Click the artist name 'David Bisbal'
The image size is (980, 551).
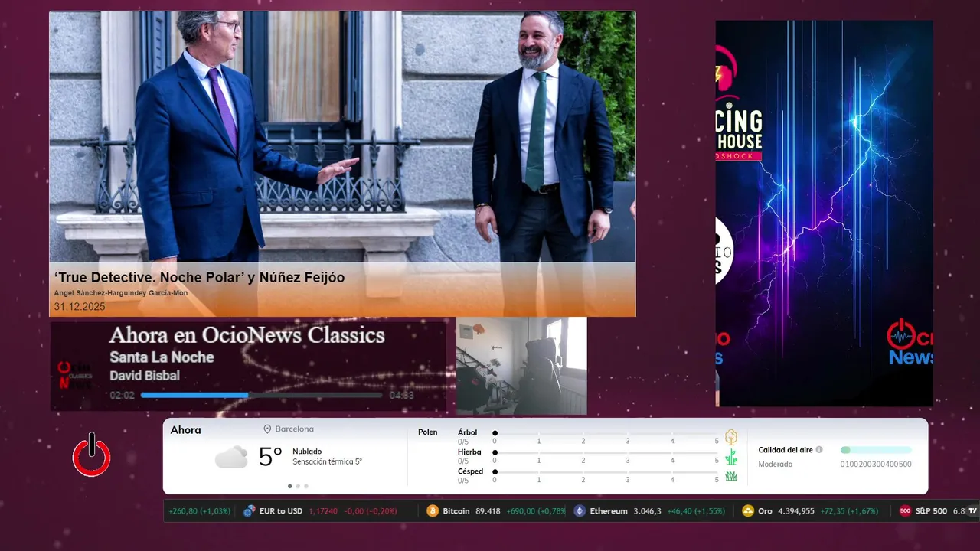145,376
